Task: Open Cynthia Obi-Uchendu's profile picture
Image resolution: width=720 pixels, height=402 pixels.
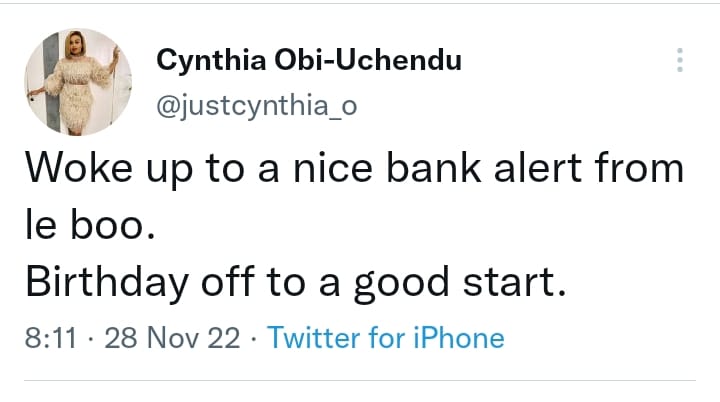Action: click(78, 84)
